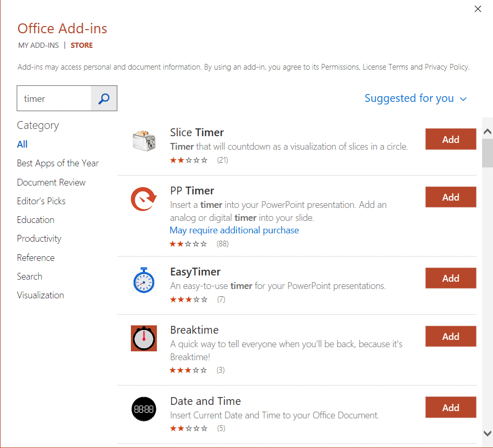The width and height of the screenshot is (493, 448).
Task: Open the Date and Time title
Action: click(205, 401)
